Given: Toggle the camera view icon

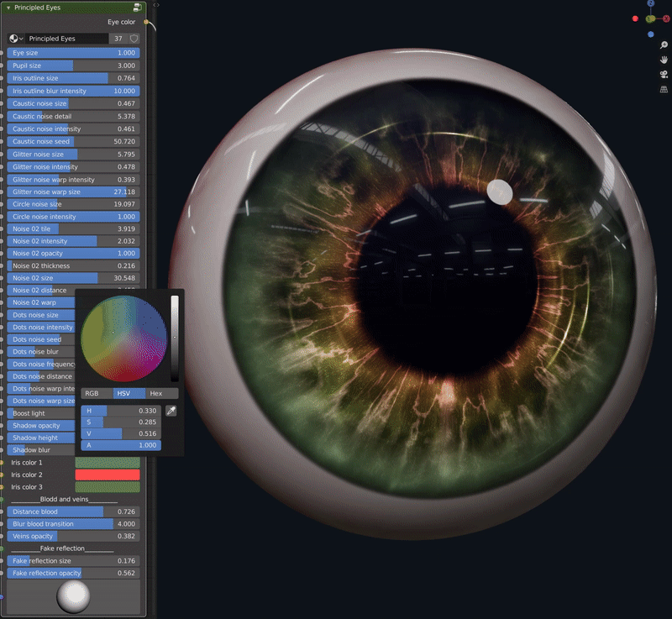Looking at the screenshot, I should 664,75.
